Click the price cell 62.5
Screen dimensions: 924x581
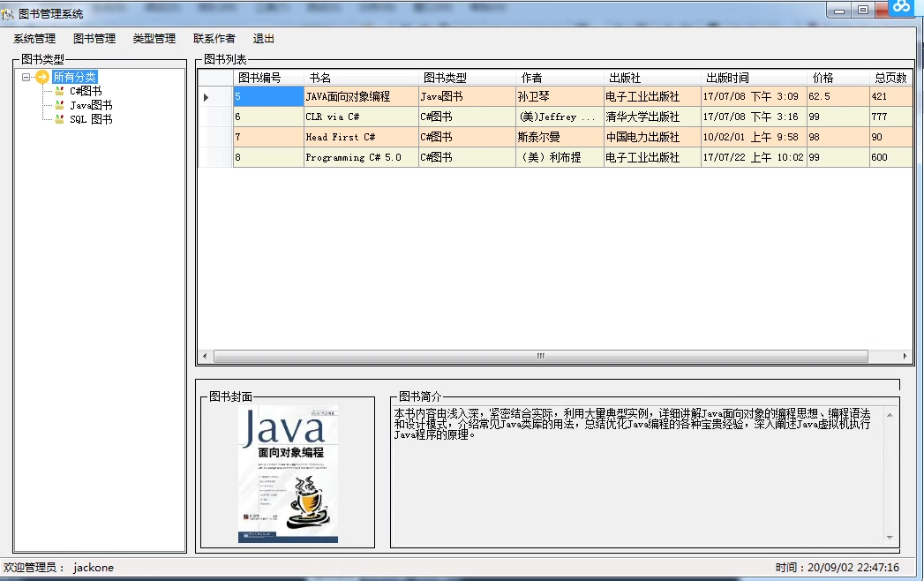[x=838, y=97]
